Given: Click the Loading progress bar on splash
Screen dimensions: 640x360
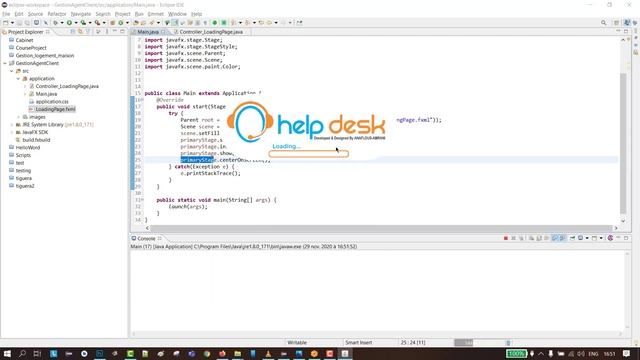Looking at the screenshot, I should coord(309,154).
